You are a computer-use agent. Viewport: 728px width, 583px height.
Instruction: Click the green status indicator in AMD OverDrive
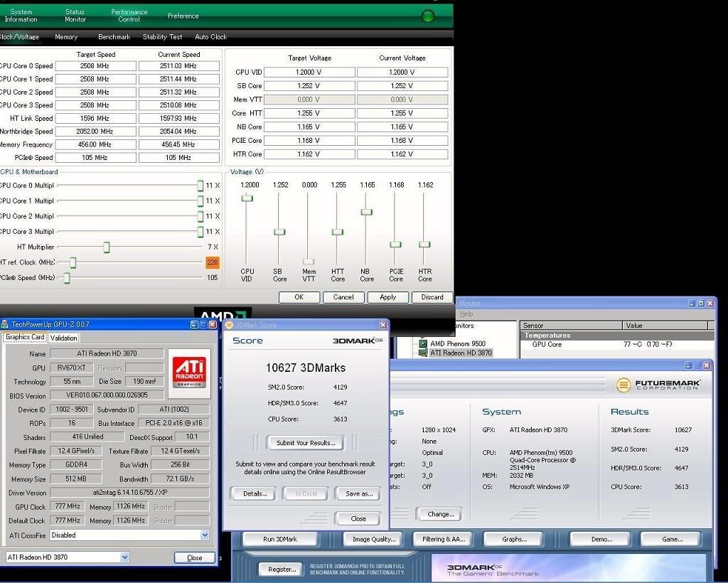[427, 16]
